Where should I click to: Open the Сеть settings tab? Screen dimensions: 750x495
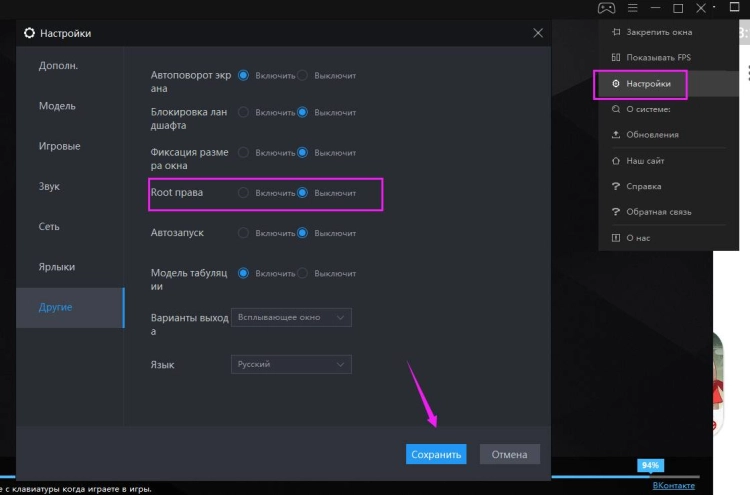pyautogui.click(x=50, y=226)
